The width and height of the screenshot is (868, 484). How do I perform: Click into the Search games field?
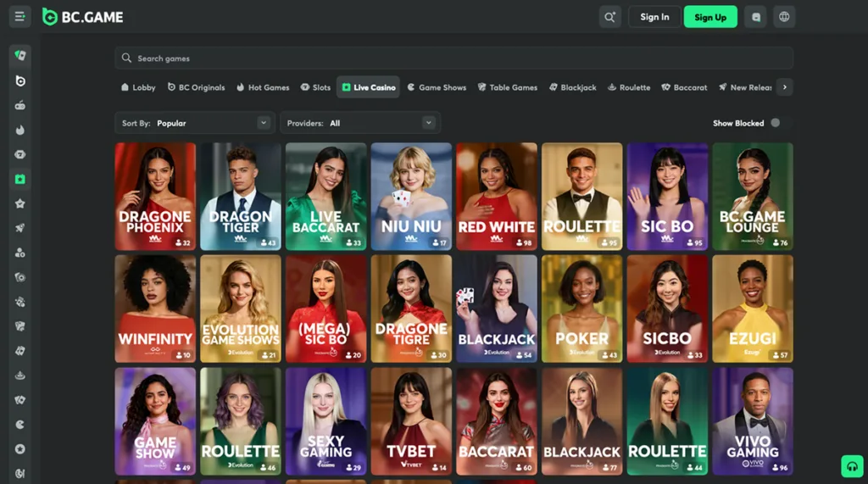pos(454,58)
